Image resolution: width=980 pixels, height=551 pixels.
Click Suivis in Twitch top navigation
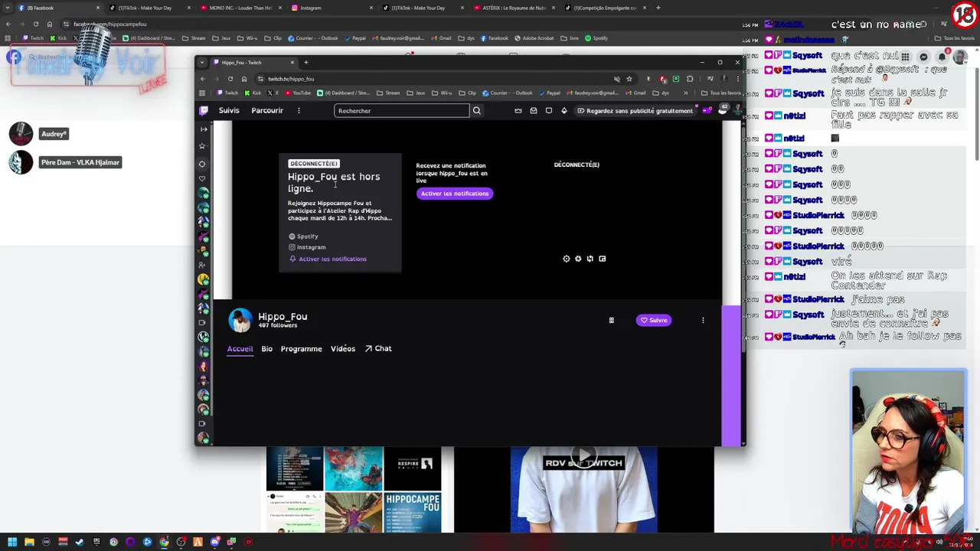(229, 110)
